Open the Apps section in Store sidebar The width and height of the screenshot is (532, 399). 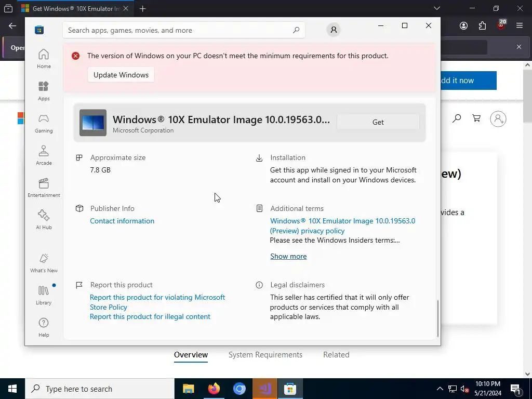(x=44, y=91)
